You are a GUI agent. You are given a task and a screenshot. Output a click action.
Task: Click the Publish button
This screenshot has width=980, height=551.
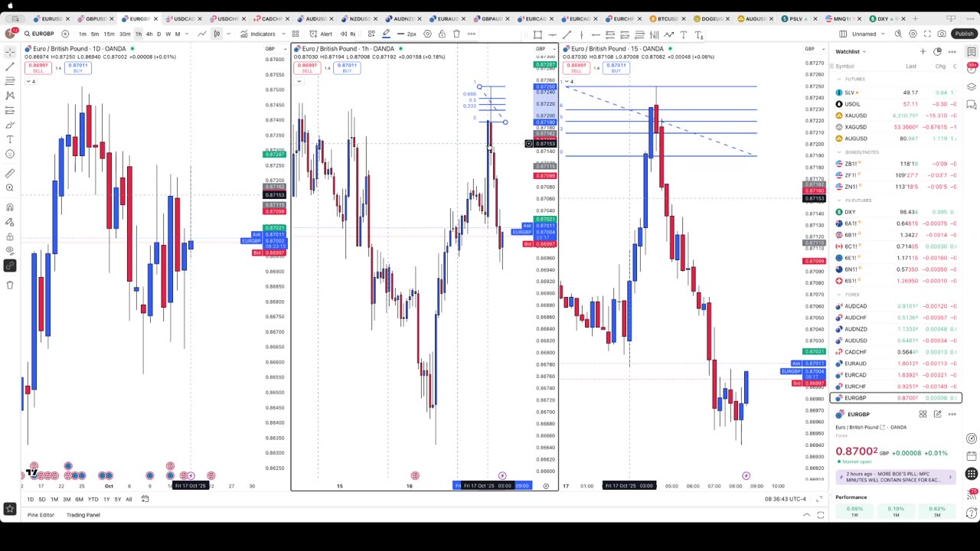(x=963, y=34)
